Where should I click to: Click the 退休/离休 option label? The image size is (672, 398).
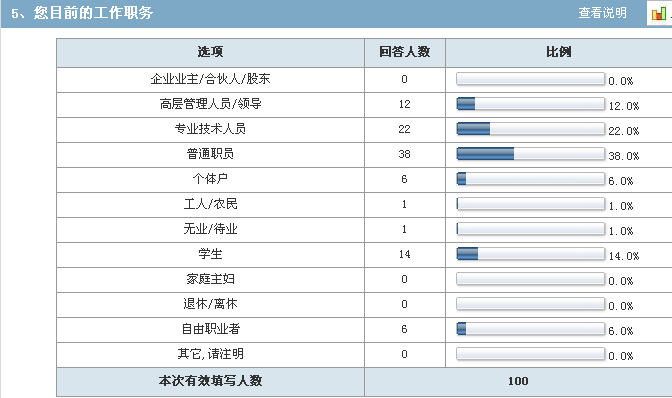tap(210, 304)
